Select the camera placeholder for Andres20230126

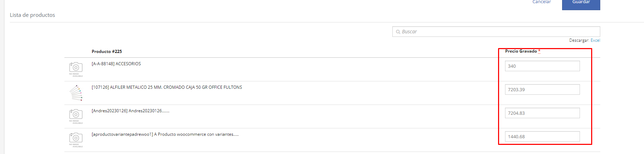coord(76,116)
